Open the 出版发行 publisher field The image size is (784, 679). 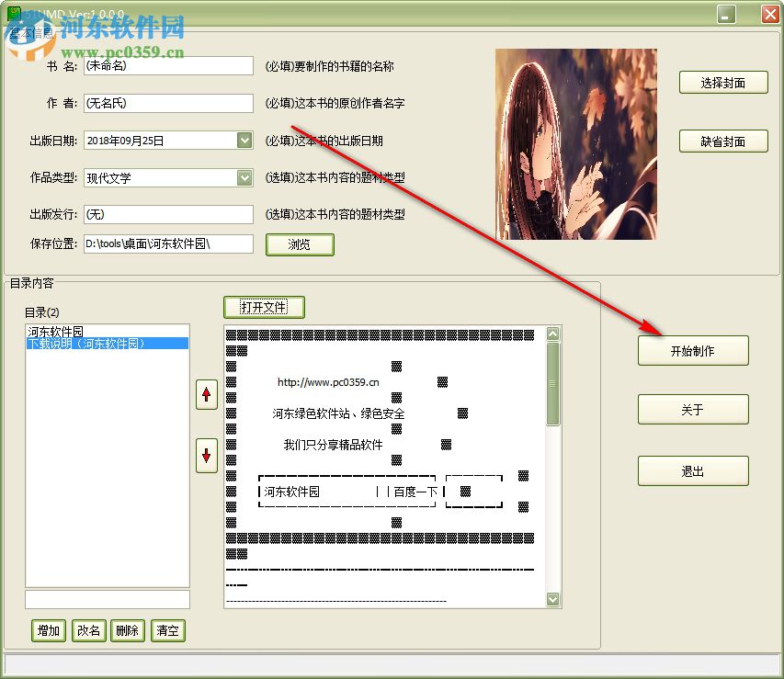[x=168, y=214]
